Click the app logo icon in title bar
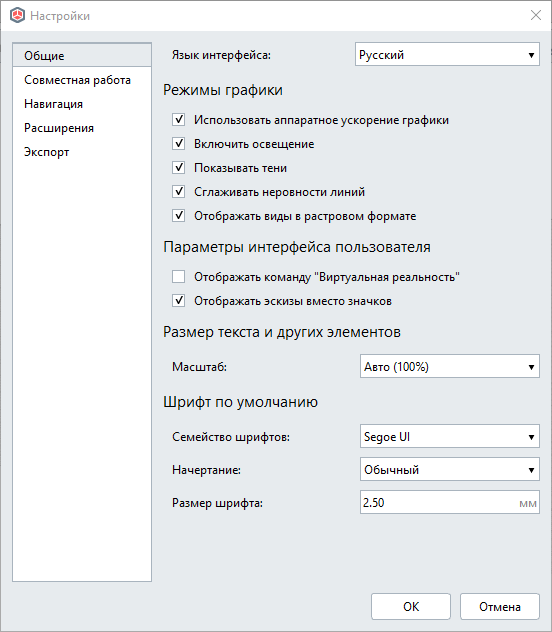This screenshot has height=632, width=552. click(17, 16)
